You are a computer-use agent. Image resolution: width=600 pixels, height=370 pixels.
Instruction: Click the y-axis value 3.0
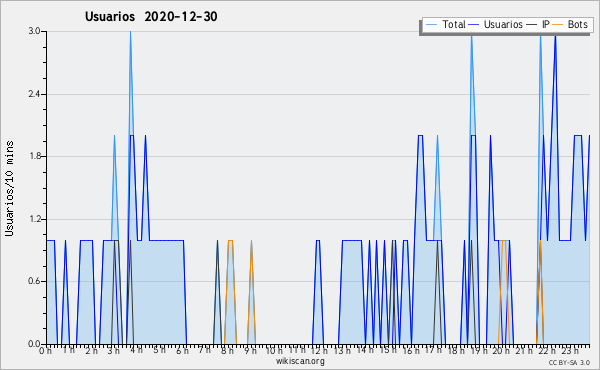pos(34,31)
